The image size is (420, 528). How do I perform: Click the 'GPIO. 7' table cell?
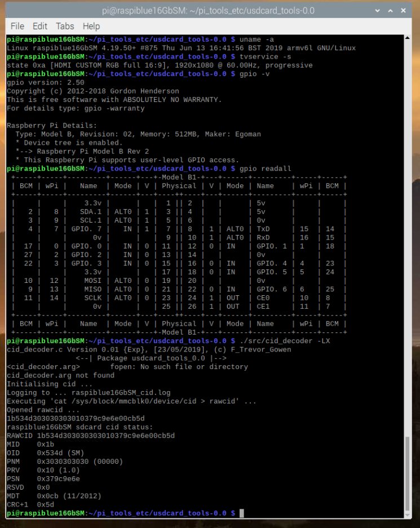(86, 229)
